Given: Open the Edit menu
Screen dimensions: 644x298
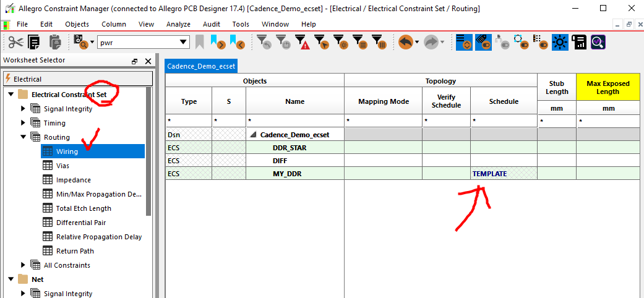Looking at the screenshot, I should (x=46, y=24).
